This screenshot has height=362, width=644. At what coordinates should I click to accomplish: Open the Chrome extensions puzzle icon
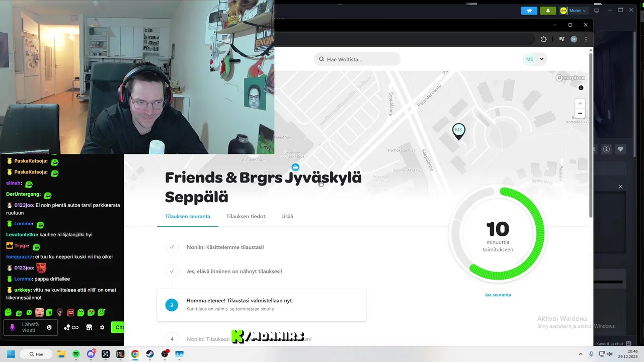[x=544, y=39]
